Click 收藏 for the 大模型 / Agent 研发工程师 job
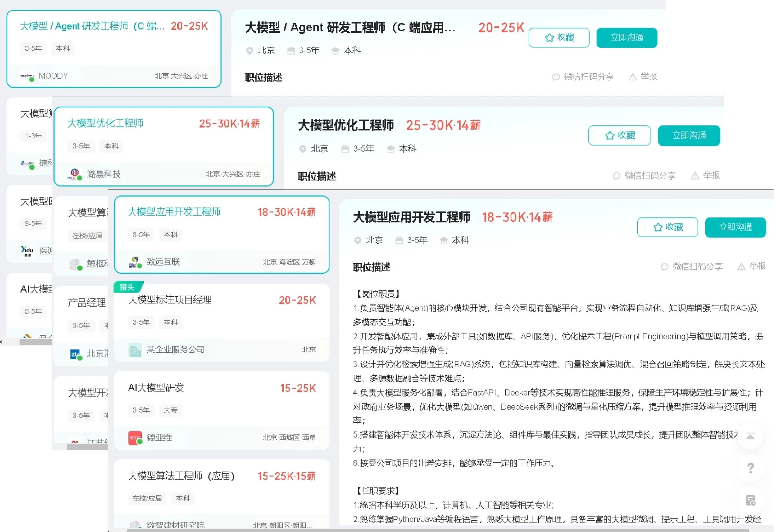Screen dimensions: 776x532 (x=559, y=37)
